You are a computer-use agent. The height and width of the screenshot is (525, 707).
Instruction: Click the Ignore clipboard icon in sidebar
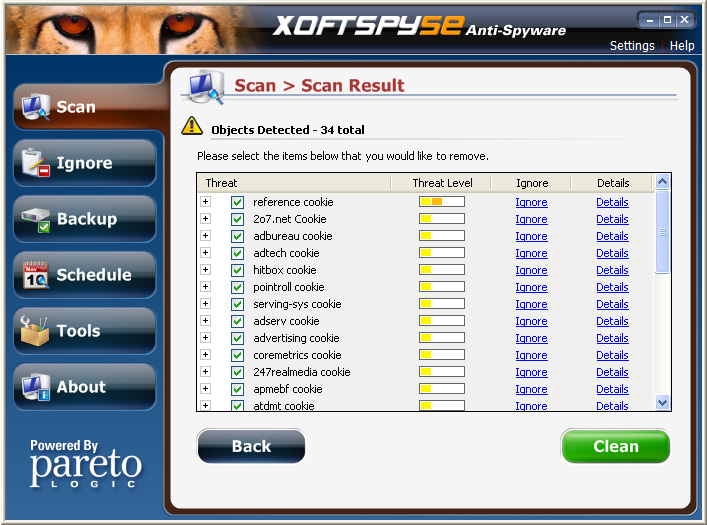[36, 163]
